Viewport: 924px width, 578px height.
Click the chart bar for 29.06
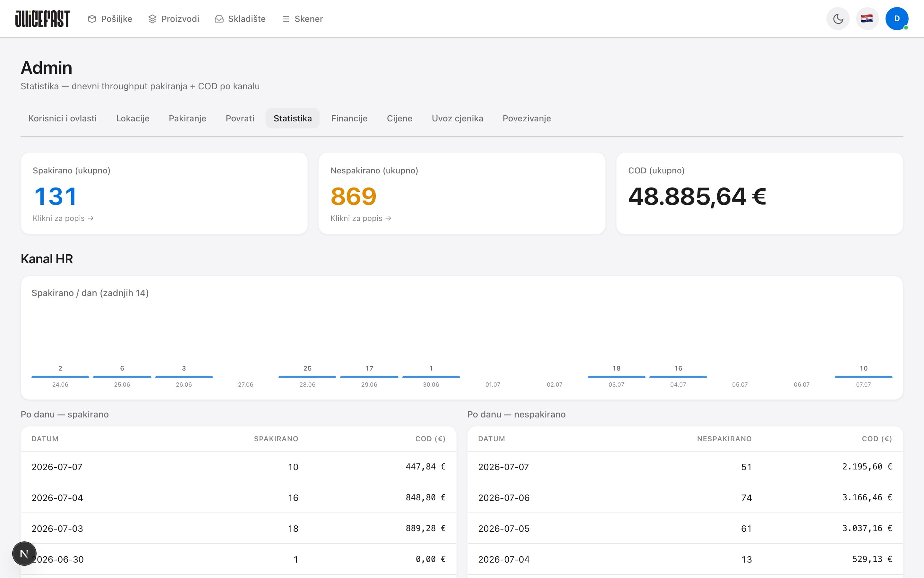click(369, 377)
